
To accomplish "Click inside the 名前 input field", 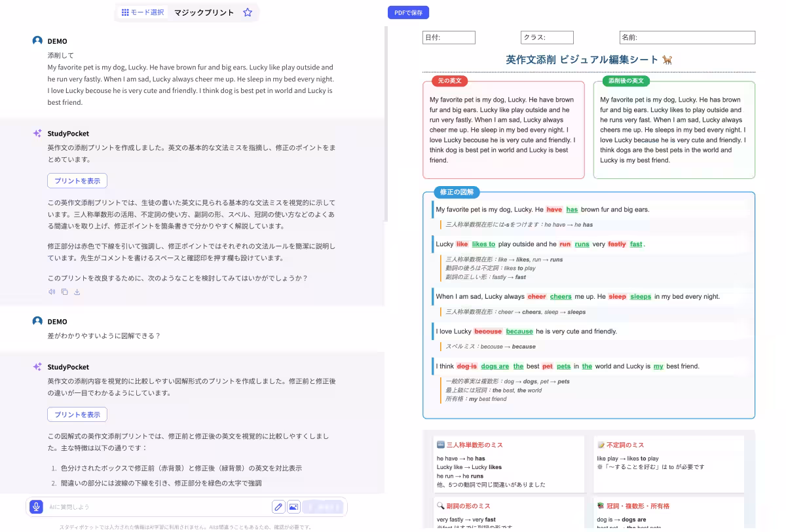I will 687,37.
